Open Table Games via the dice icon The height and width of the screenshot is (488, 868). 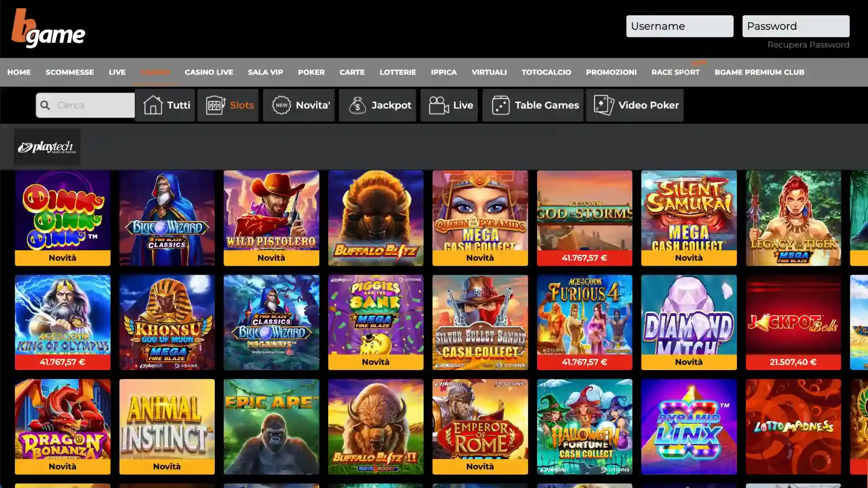click(x=500, y=105)
